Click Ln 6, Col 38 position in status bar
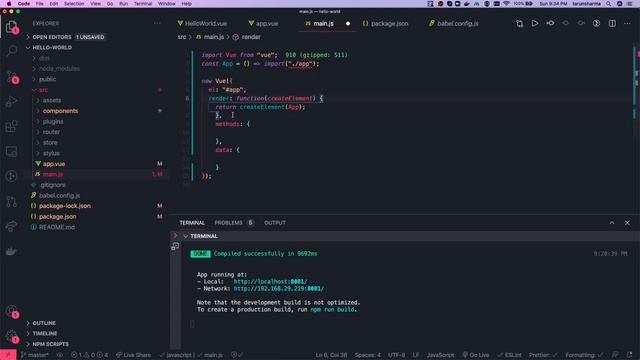The image size is (640, 360). coord(331,355)
